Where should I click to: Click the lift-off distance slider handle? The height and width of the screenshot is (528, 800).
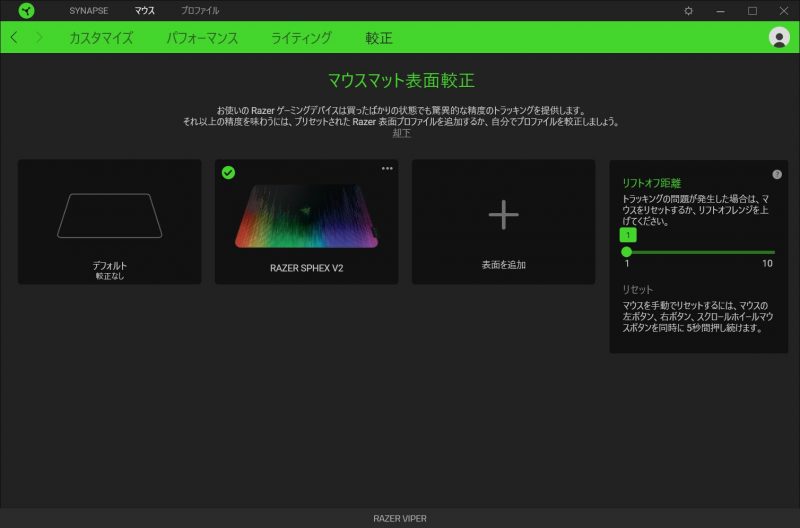point(627,252)
